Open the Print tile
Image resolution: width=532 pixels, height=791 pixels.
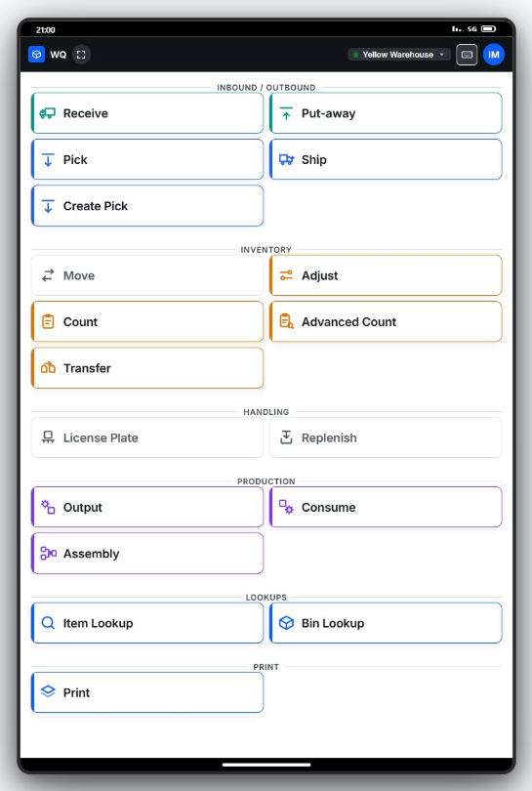tap(147, 692)
